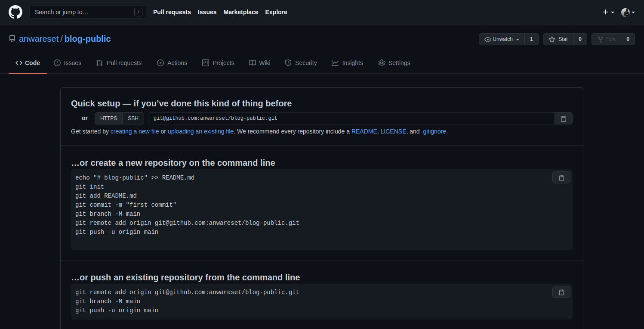The height and width of the screenshot is (329, 644).
Task: Click the 'creating a new file' link
Action: (x=135, y=131)
